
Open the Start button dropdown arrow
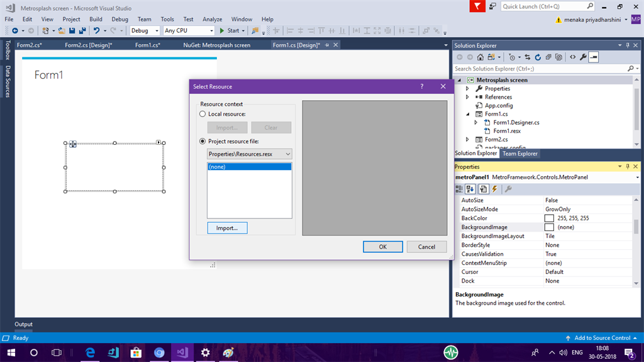[243, 30]
